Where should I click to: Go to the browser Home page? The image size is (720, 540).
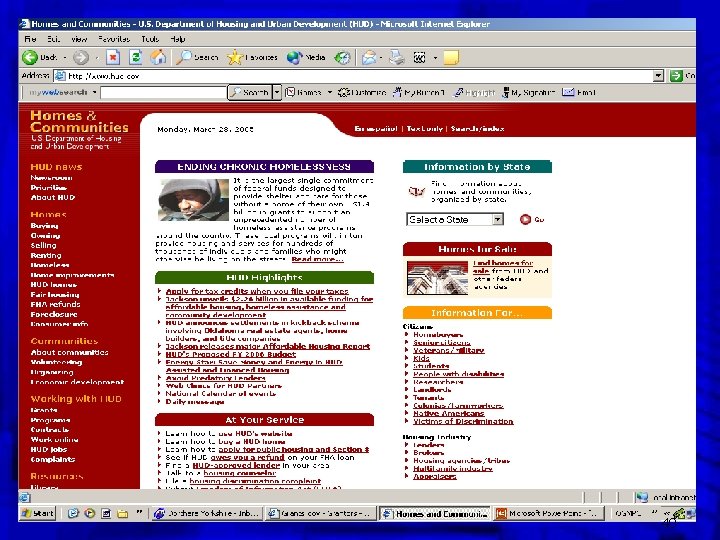[158, 57]
